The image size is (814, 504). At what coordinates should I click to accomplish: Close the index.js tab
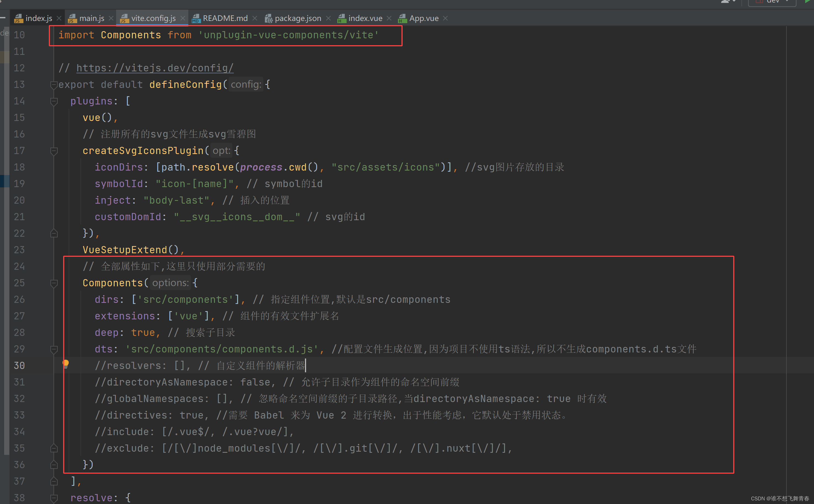point(59,18)
